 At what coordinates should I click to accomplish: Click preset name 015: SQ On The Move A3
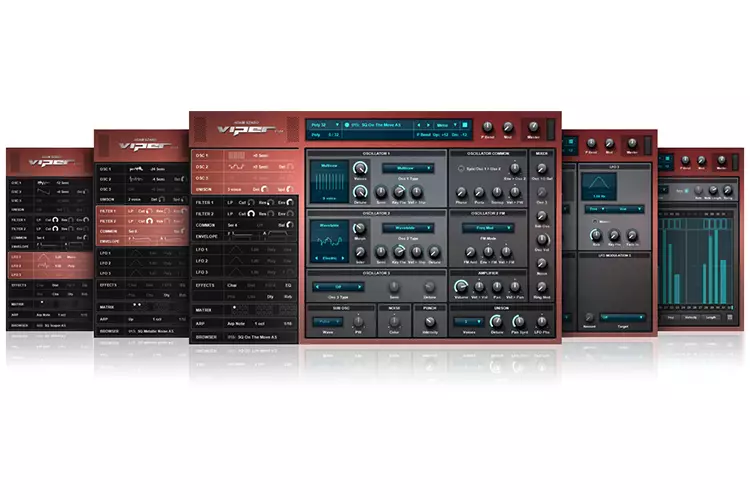click(x=376, y=125)
